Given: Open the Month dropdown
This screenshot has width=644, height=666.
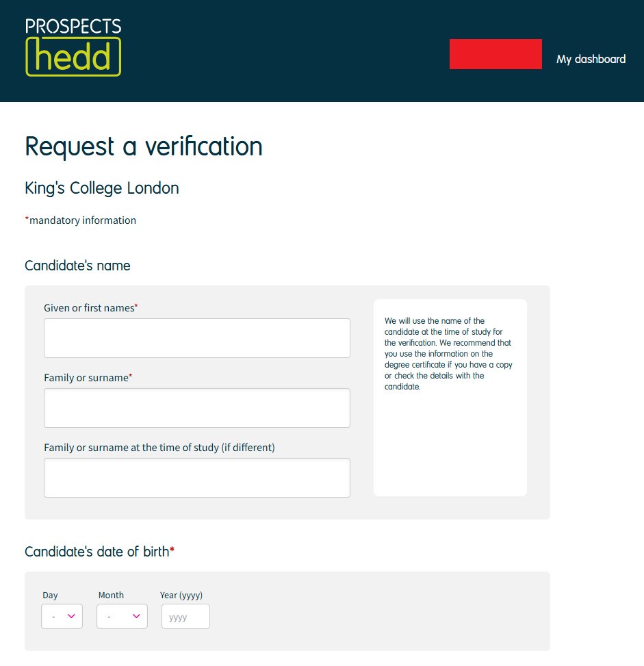Looking at the screenshot, I should [122, 616].
